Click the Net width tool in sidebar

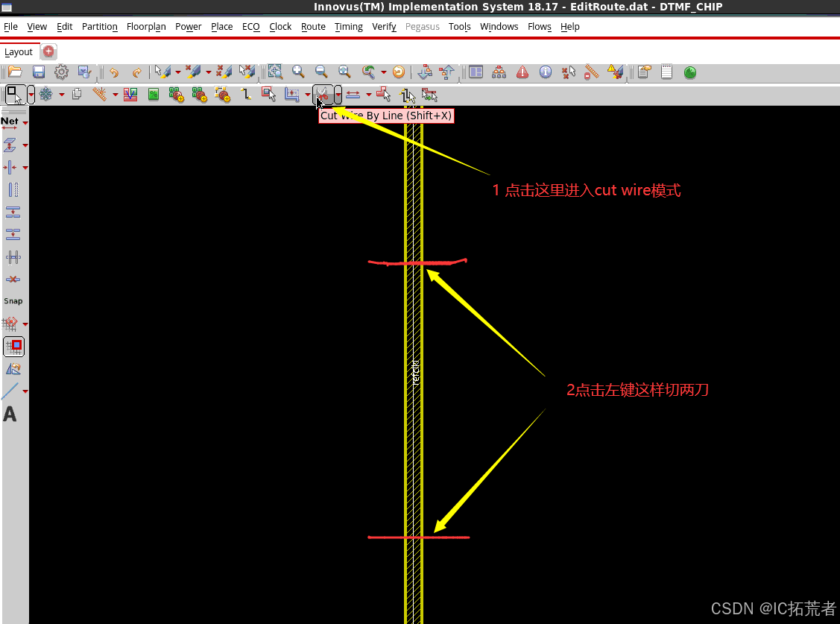pos(10,123)
